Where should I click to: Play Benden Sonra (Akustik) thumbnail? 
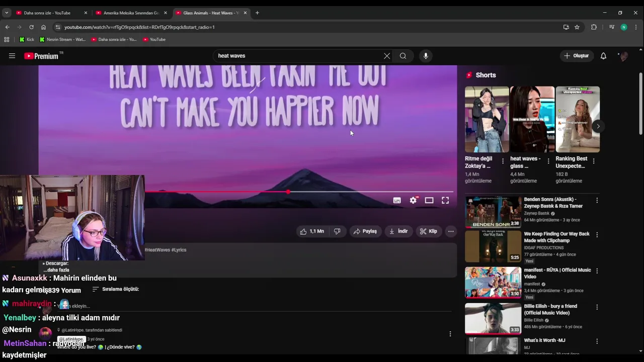[x=493, y=212]
